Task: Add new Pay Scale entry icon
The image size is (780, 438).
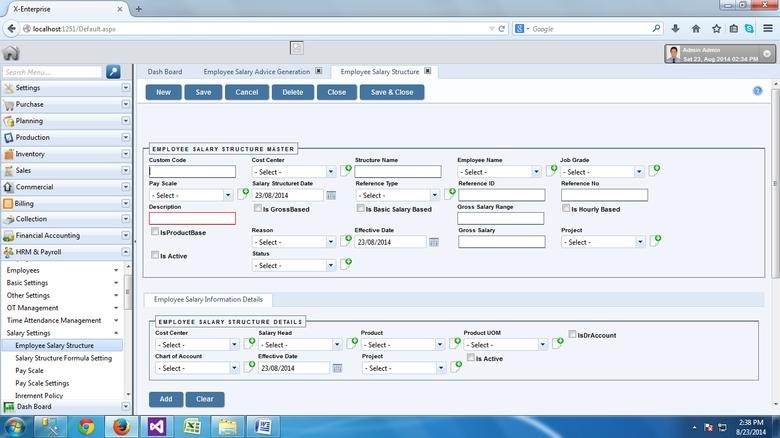Action: (243, 194)
